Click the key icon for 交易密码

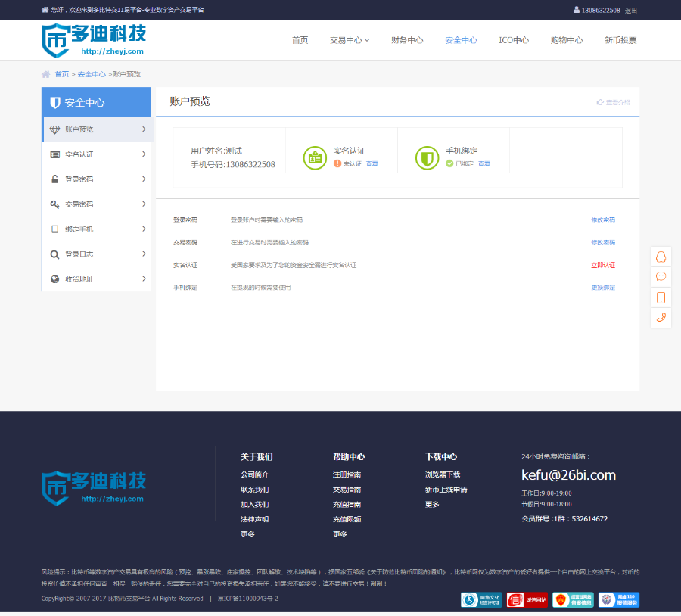coord(54,204)
